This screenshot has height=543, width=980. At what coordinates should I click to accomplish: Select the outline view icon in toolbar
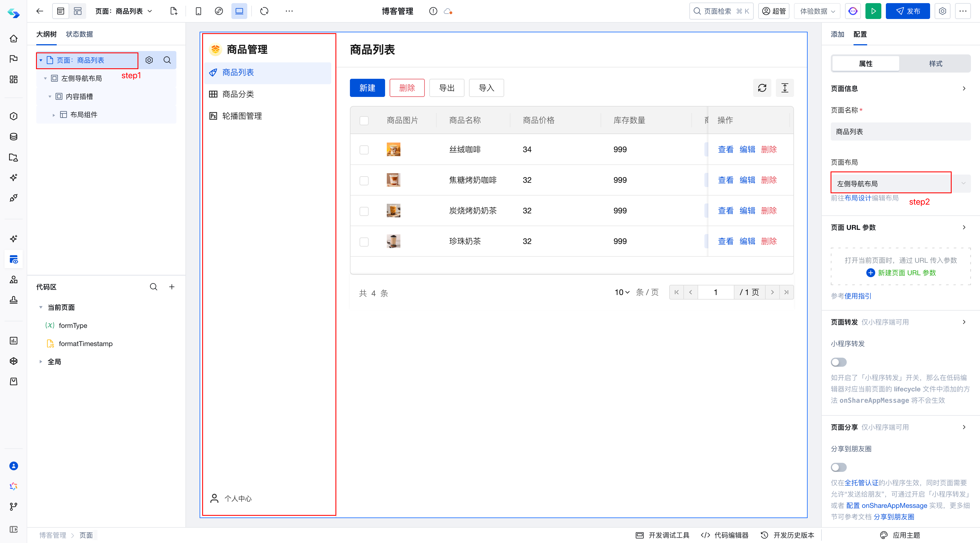coord(60,11)
